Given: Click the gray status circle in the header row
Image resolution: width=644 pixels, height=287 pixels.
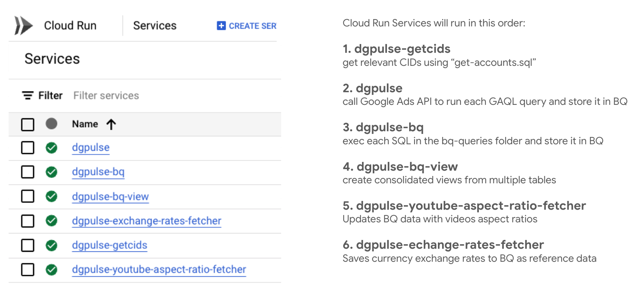Looking at the screenshot, I should (x=51, y=124).
